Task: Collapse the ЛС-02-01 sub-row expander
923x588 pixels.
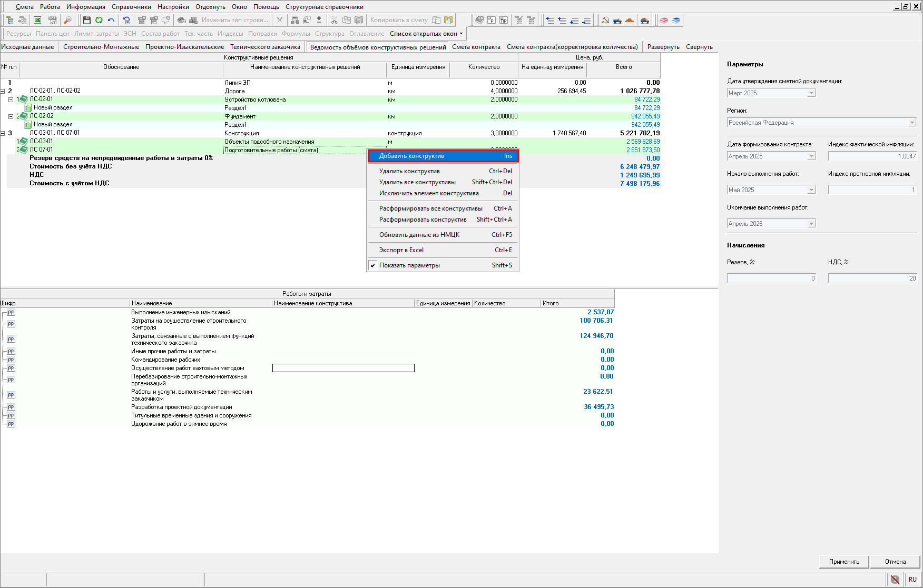Action: (x=11, y=99)
